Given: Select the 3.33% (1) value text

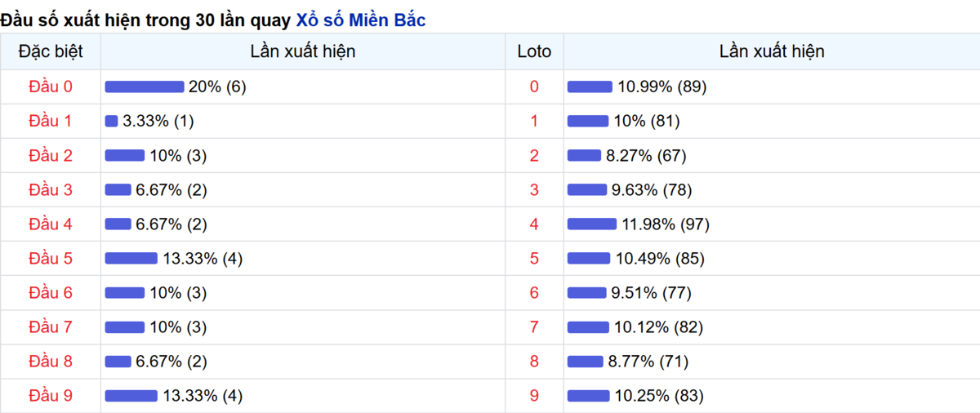Looking at the screenshot, I should [x=158, y=122].
